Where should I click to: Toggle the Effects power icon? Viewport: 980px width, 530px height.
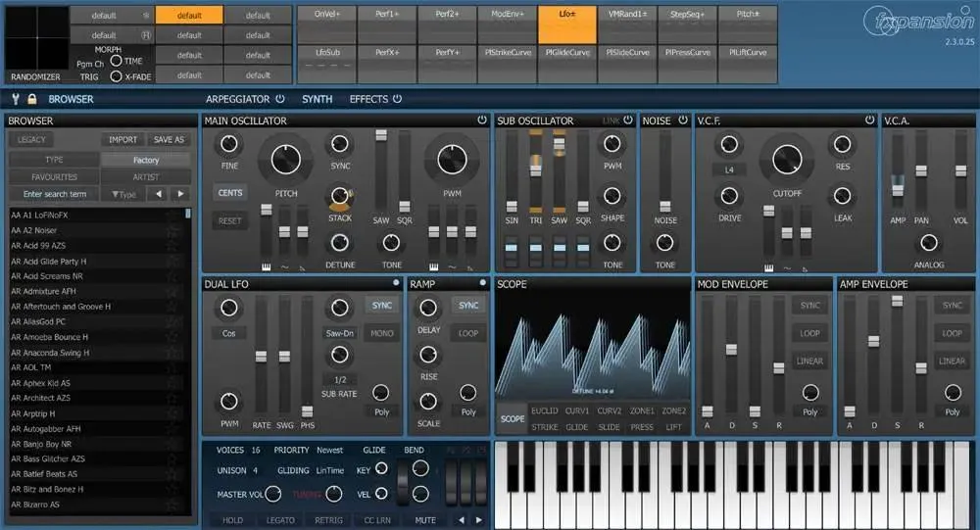click(x=397, y=99)
